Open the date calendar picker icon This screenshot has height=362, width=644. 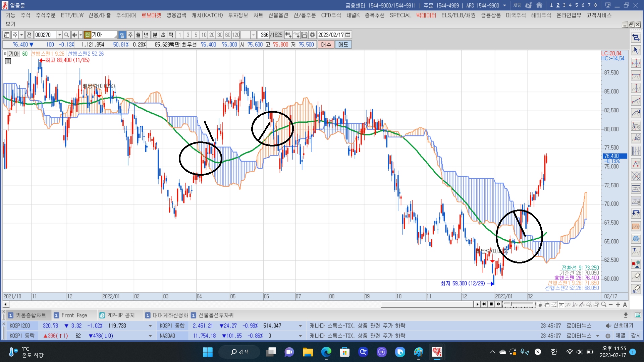point(348,35)
